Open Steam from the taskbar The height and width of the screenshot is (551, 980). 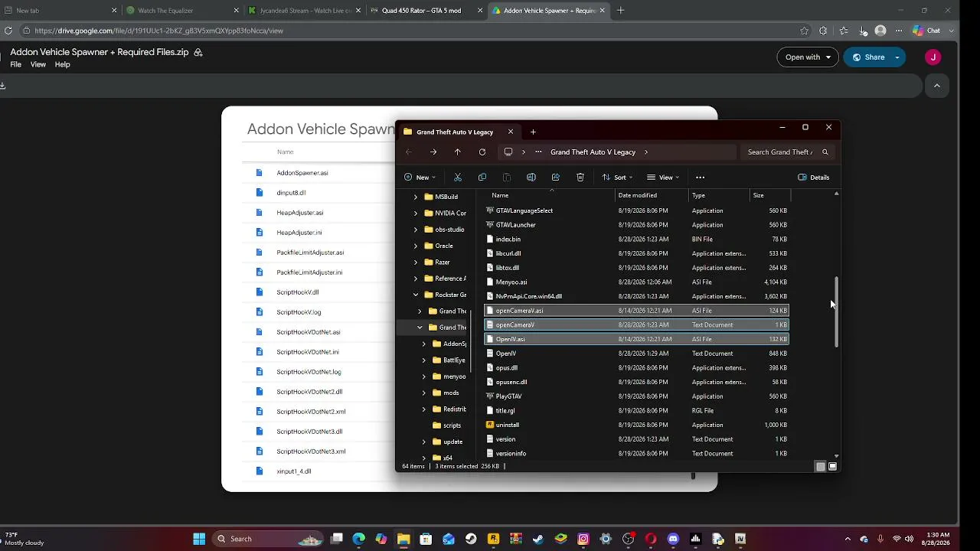pyautogui.click(x=471, y=539)
